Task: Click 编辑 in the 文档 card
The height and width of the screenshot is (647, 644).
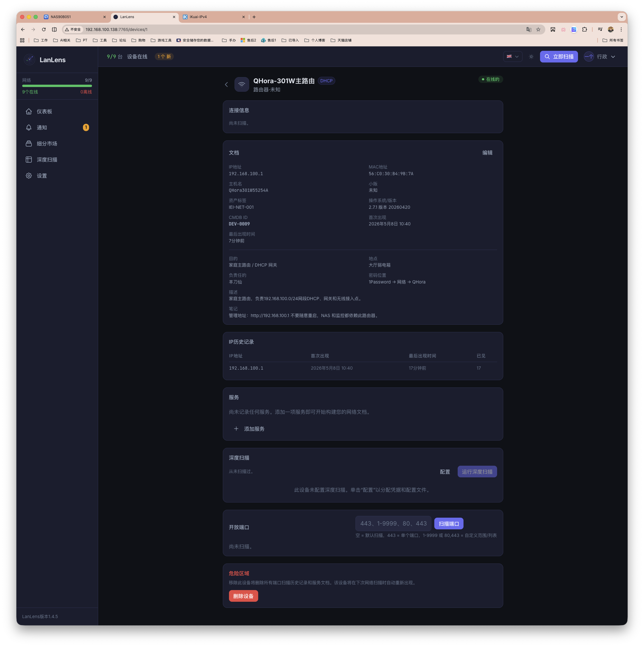Action: [x=487, y=153]
